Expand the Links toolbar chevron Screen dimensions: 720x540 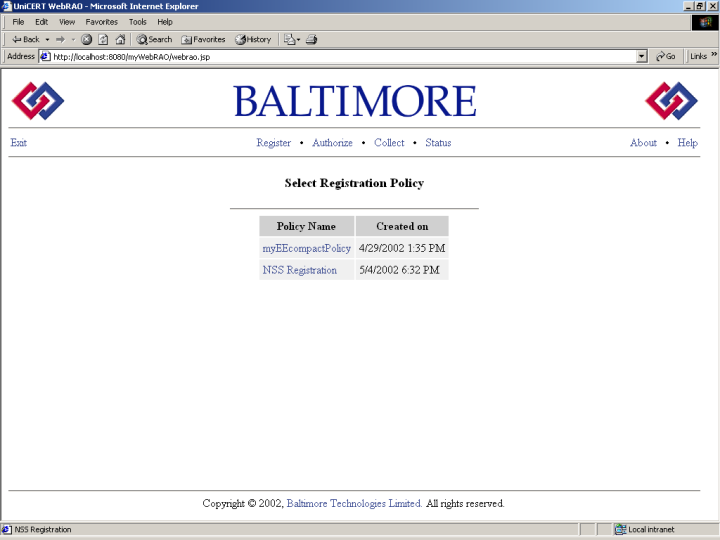click(714, 54)
